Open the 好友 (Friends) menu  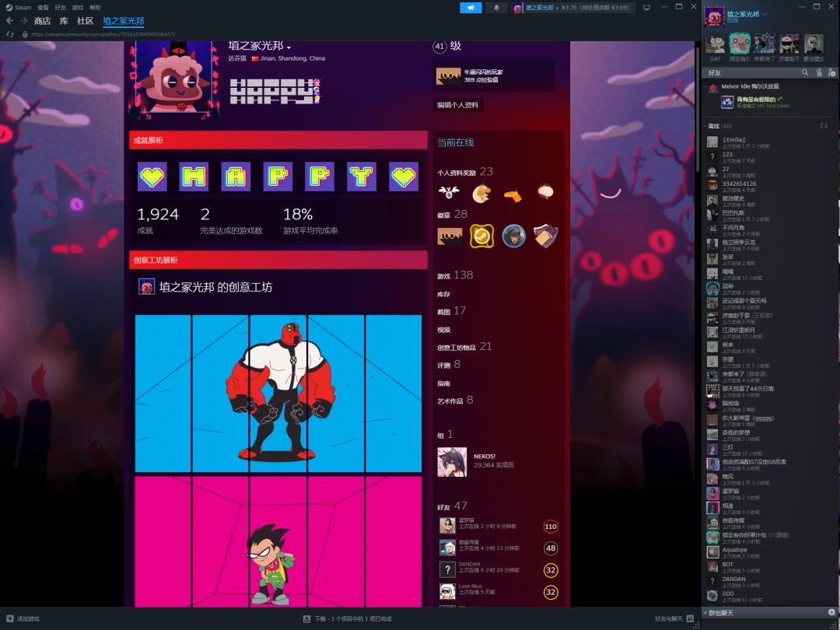(61, 8)
